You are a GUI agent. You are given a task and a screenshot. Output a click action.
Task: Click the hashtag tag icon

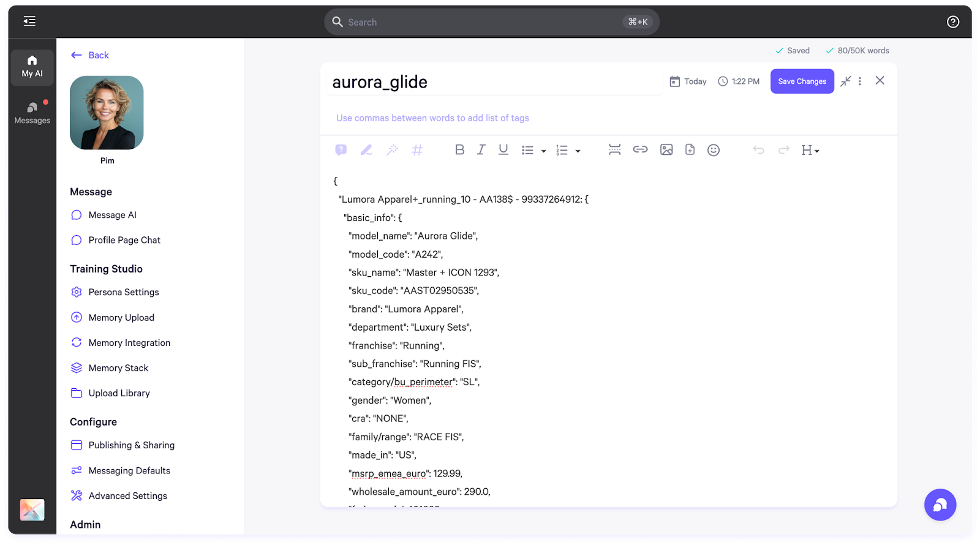417,150
